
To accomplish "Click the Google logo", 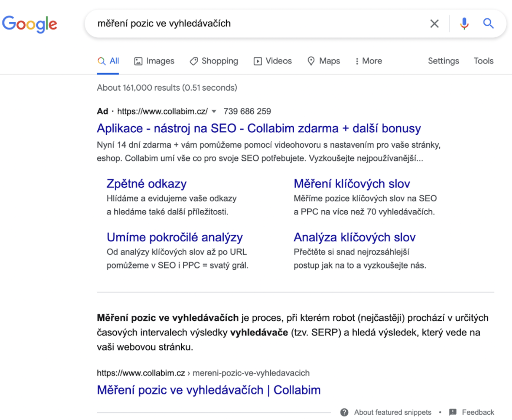I will (30, 24).
